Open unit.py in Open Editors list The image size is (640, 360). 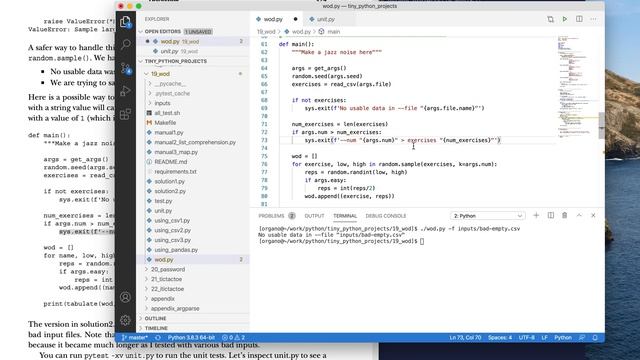click(194, 51)
